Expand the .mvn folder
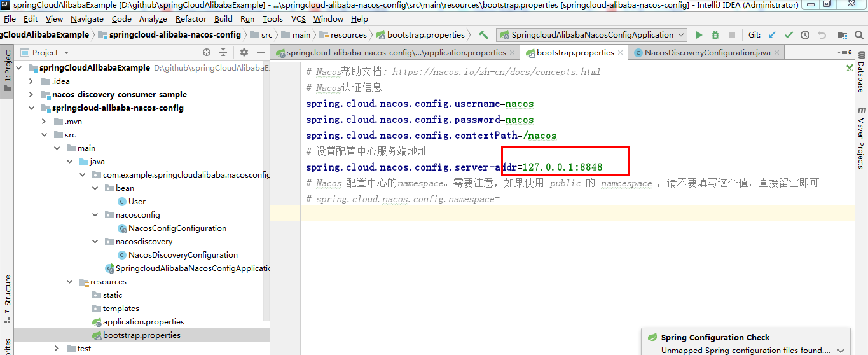Image resolution: width=868 pixels, height=355 pixels. pyautogui.click(x=44, y=121)
